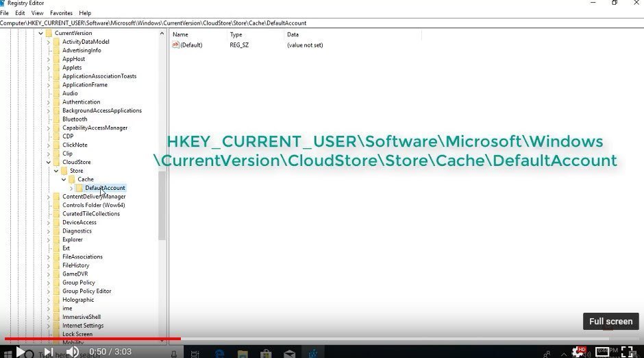This screenshot has width=644, height=358.
Task: Click the Bluetooth key folder icon
Action: coord(57,119)
